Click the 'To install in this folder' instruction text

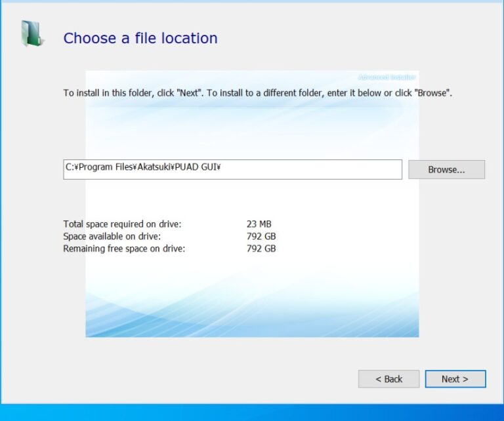point(108,93)
